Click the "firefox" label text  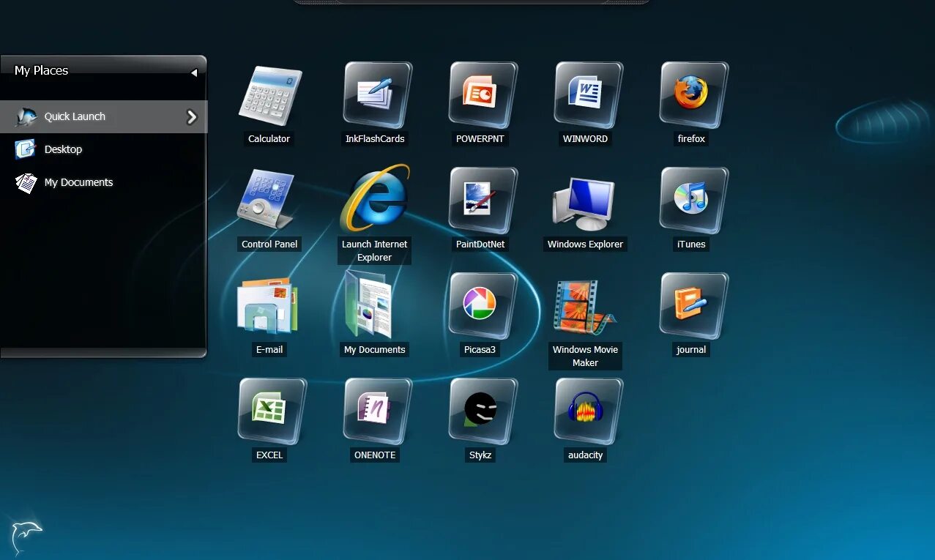691,138
